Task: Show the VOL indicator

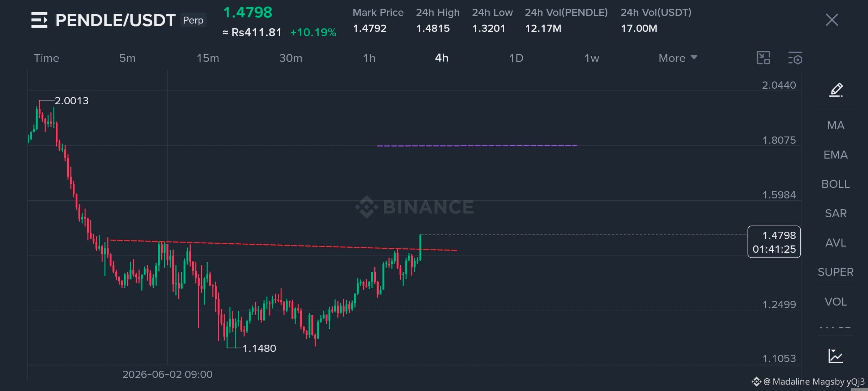Action: pos(835,302)
